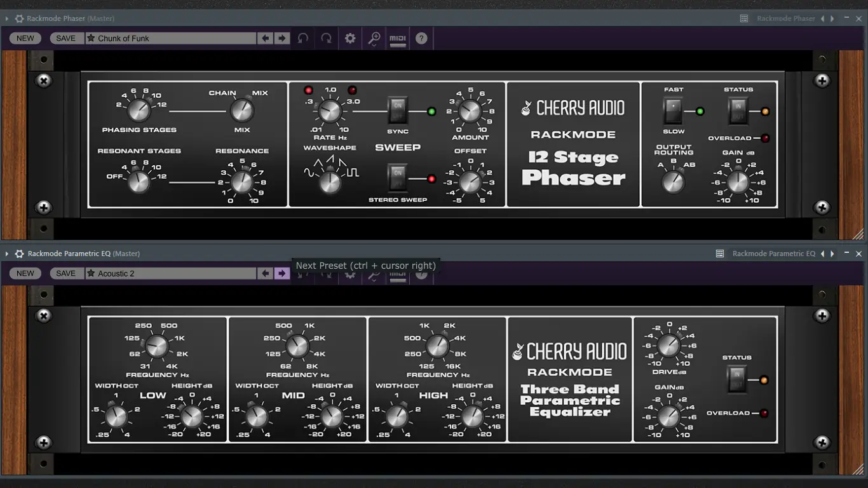Click SAVE in the Phaser toolbar
Image resolution: width=868 pixels, height=488 pixels.
(66, 38)
